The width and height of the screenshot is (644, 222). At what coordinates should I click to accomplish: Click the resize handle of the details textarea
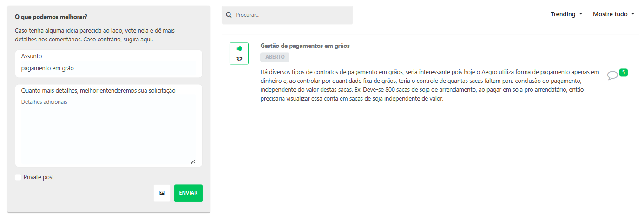pyautogui.click(x=193, y=161)
